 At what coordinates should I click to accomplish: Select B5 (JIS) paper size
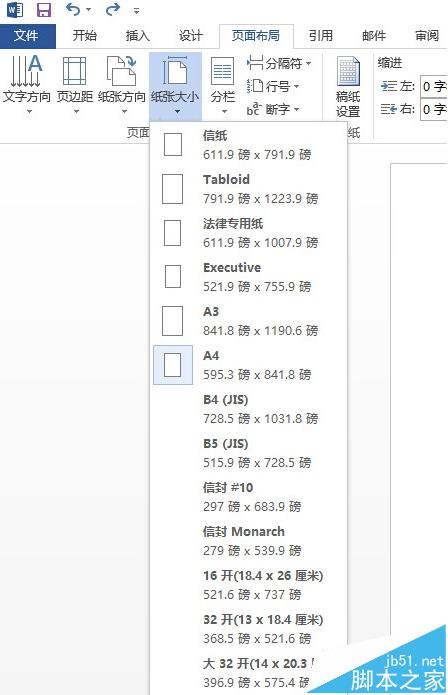point(248,453)
